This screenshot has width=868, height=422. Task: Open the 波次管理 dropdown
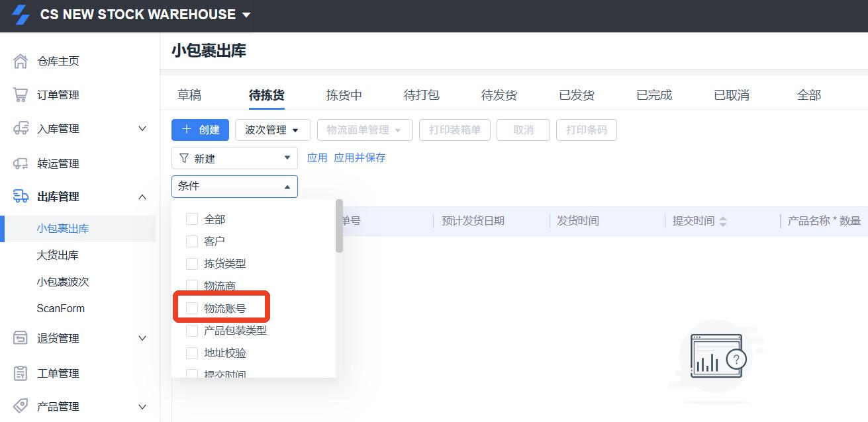pyautogui.click(x=272, y=130)
